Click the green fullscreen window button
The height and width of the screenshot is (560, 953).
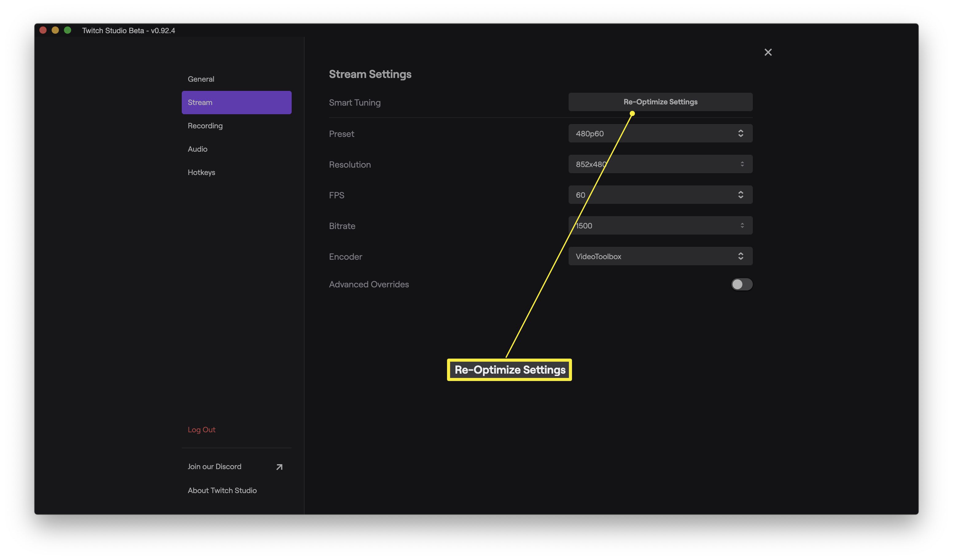click(x=68, y=30)
